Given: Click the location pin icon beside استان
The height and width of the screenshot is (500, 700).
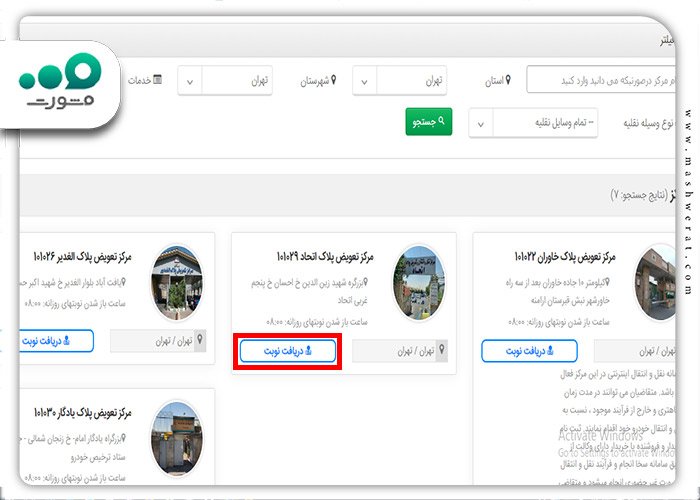Looking at the screenshot, I should 508,80.
